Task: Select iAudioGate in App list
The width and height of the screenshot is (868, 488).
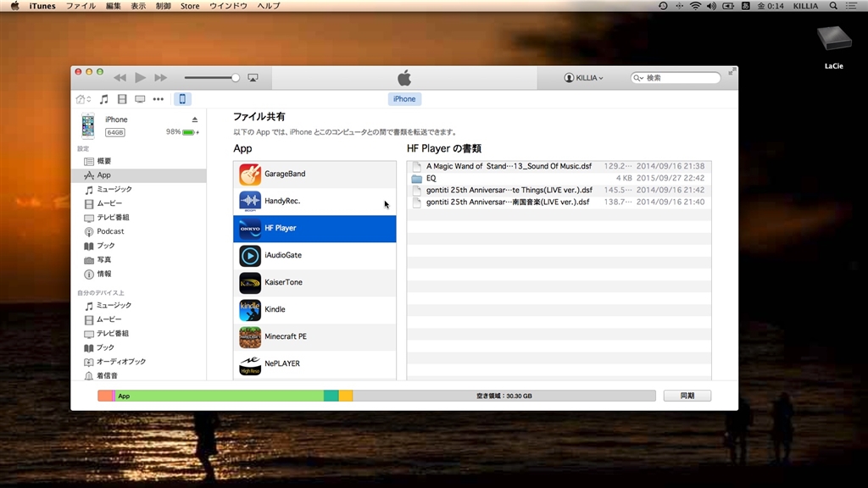Action: click(x=314, y=256)
